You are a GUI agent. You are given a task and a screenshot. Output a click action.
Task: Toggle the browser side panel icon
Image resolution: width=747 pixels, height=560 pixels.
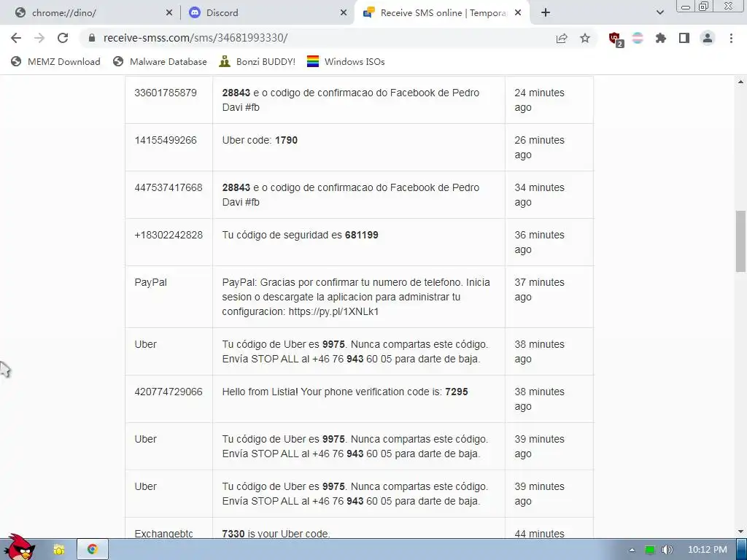pyautogui.click(x=684, y=38)
